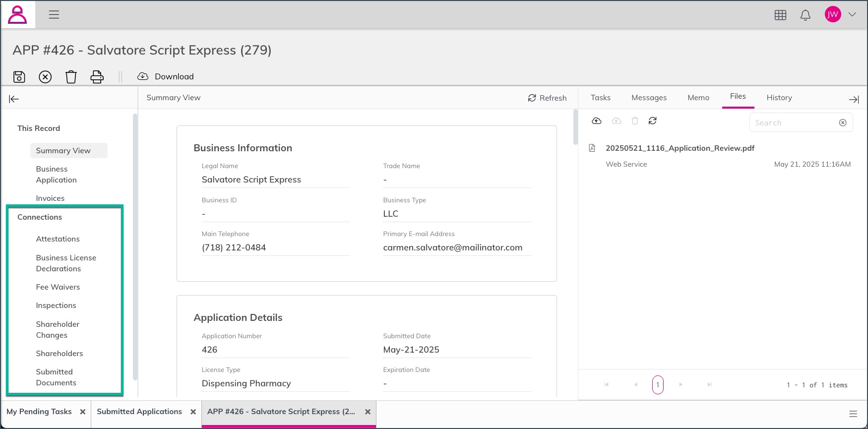868x429 pixels.
Task: Open Business Application in sidebar
Action: pyautogui.click(x=57, y=175)
